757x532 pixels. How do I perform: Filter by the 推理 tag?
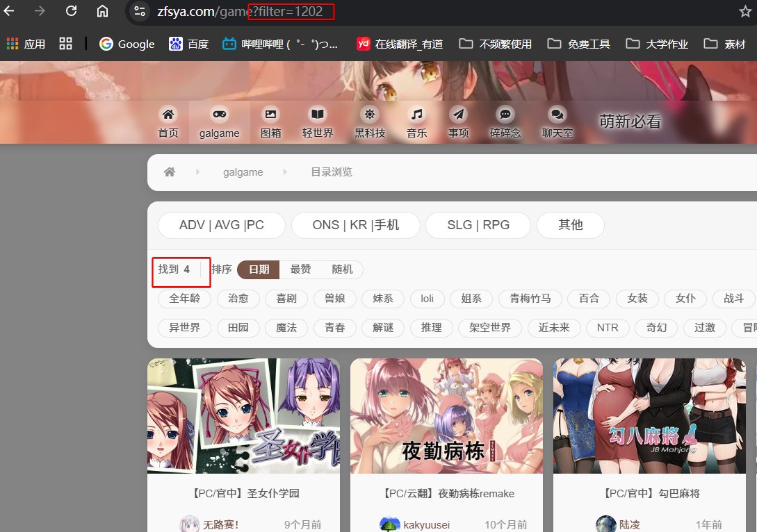click(x=431, y=328)
